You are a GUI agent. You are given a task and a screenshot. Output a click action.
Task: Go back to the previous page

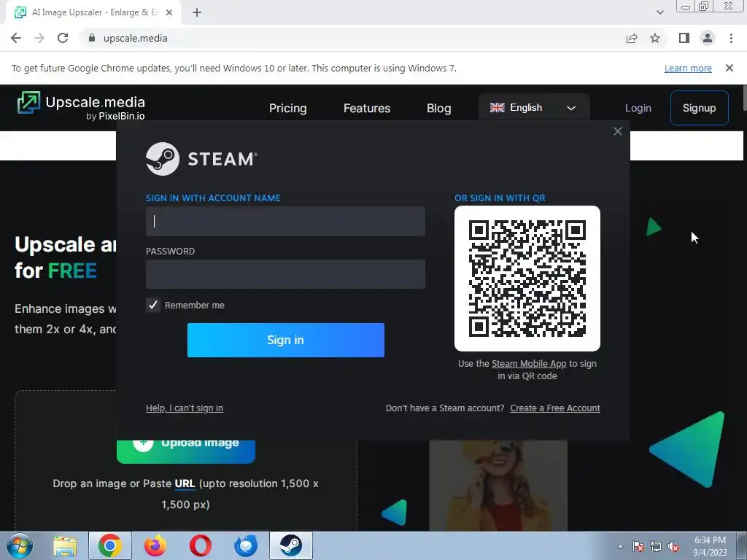pyautogui.click(x=16, y=38)
